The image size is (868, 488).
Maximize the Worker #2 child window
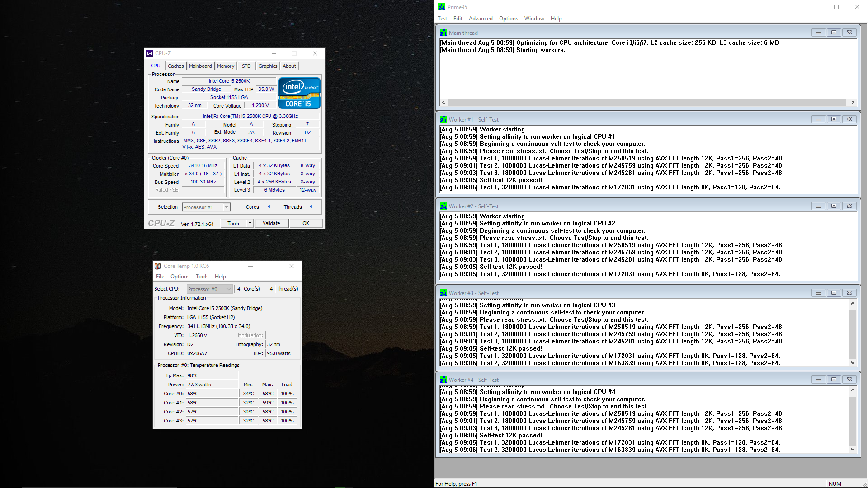click(x=834, y=206)
